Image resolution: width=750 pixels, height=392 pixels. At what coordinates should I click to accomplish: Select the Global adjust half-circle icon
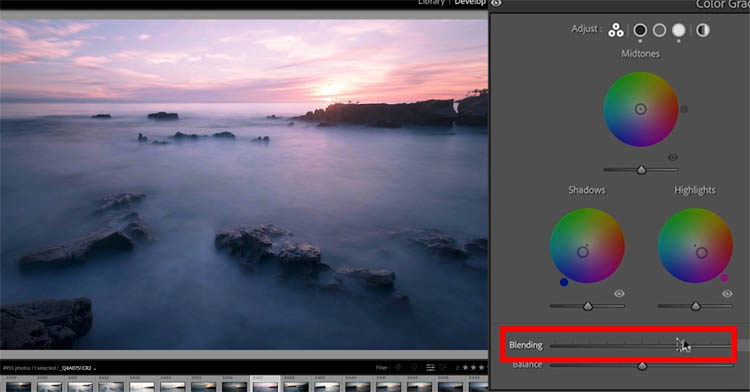click(x=703, y=31)
